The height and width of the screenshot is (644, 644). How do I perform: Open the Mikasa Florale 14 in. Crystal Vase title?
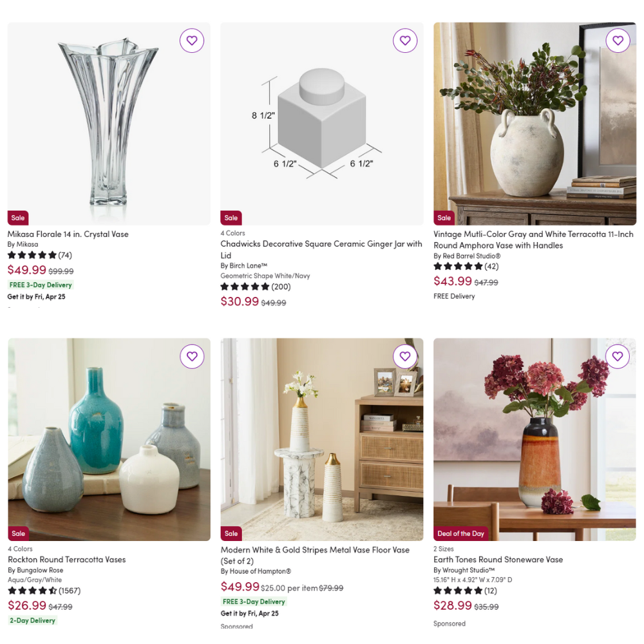pos(68,234)
